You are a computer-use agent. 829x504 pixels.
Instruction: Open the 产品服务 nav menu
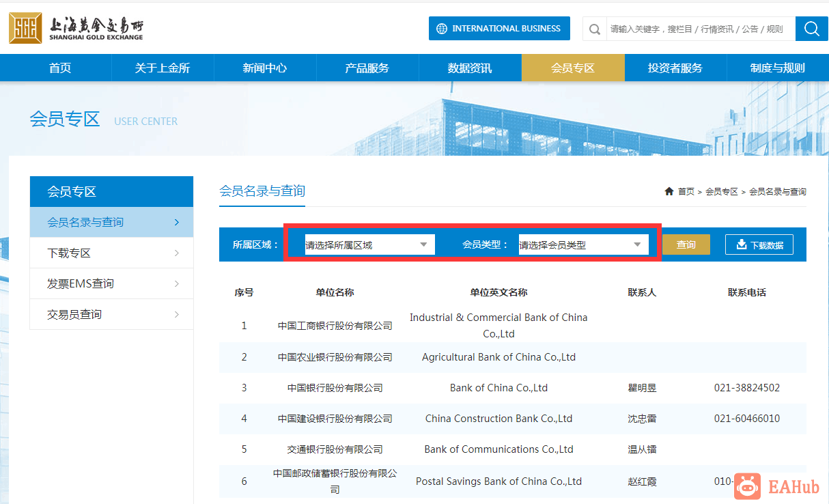coord(367,68)
